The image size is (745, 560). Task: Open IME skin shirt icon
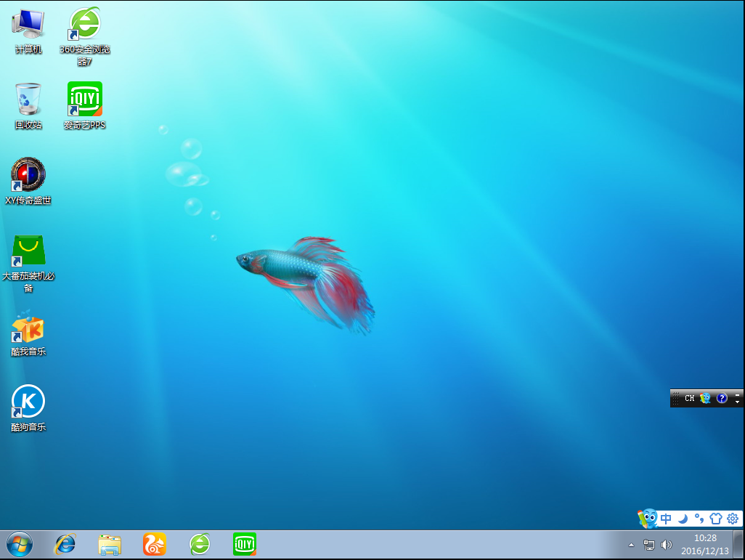tap(715, 519)
